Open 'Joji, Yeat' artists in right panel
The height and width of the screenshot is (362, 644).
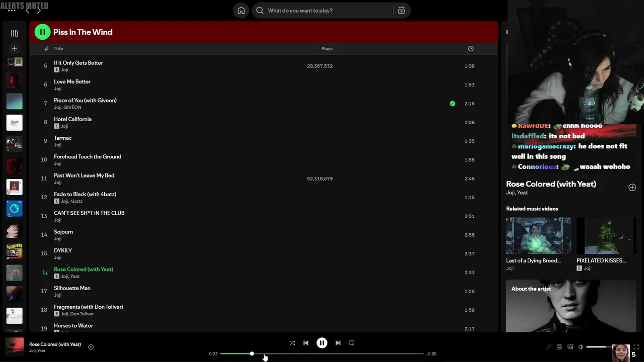517,193
